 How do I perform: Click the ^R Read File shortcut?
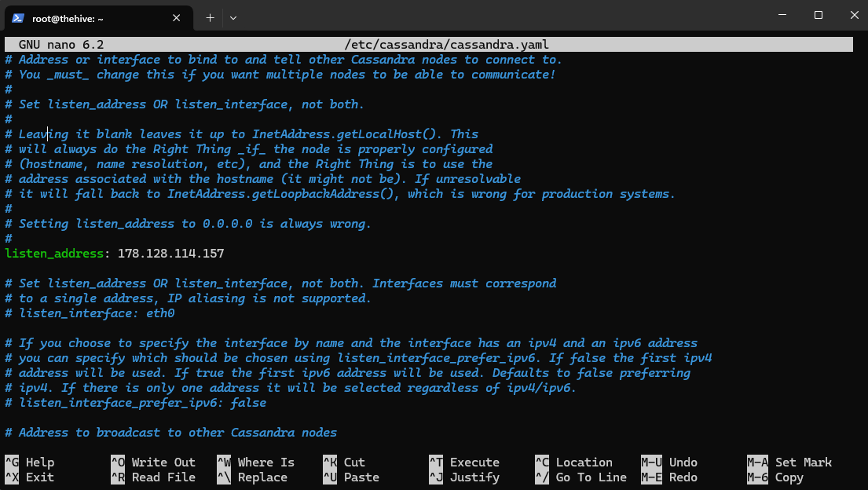coord(153,477)
